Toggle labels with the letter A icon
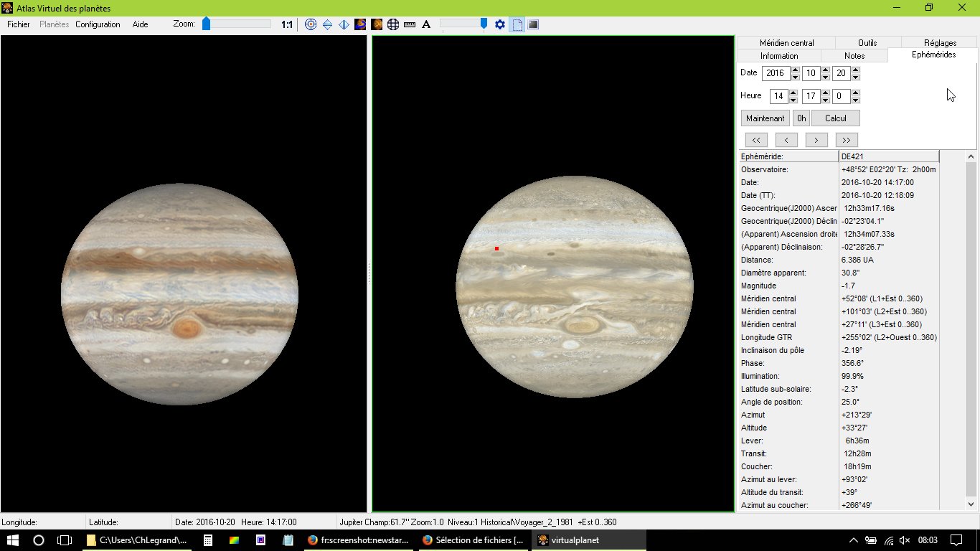Screen dimensions: 980x551 (x=426, y=24)
